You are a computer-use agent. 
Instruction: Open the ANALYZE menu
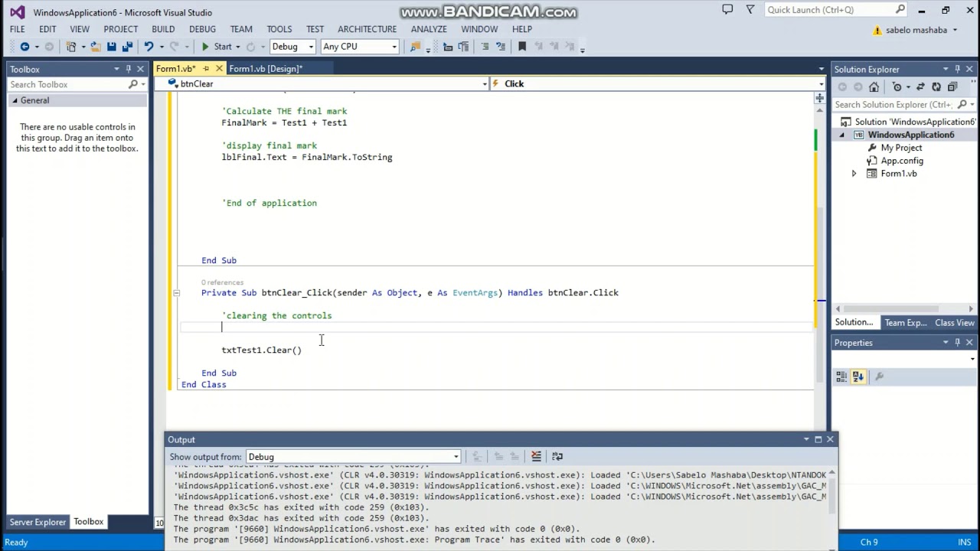point(429,29)
